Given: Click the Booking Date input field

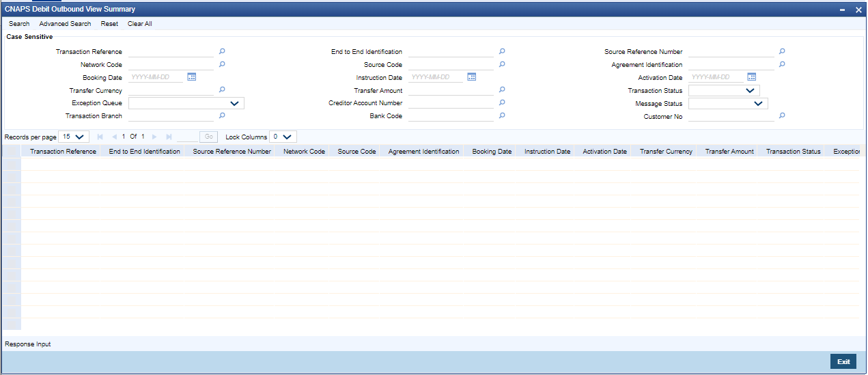Looking at the screenshot, I should tap(156, 77).
